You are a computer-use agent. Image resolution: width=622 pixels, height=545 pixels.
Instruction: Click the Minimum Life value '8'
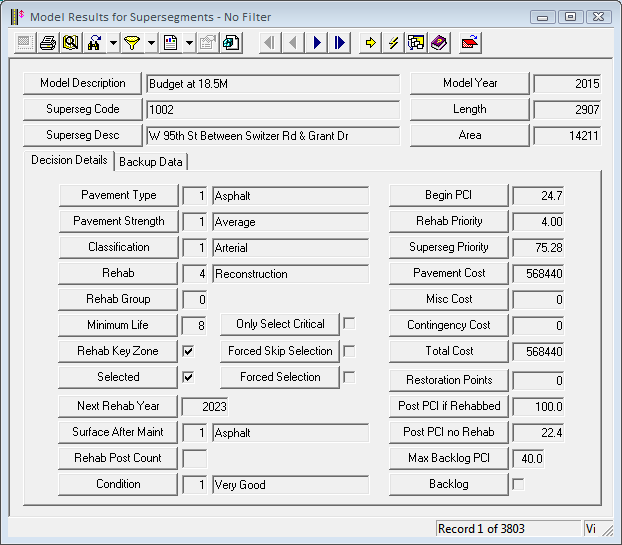point(194,326)
